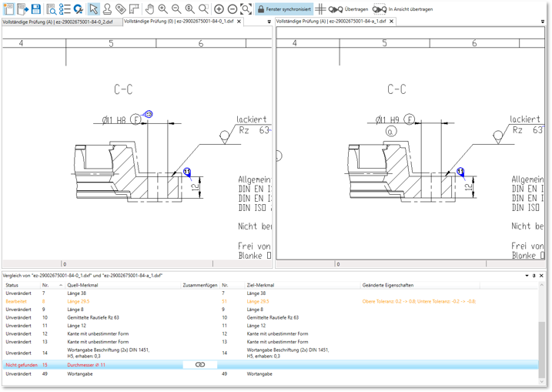
Task: Activate the hand pan tool
Action: 149,9
